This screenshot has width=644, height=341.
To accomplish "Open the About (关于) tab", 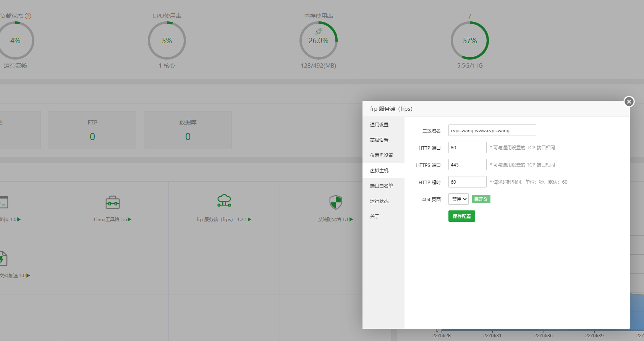I will click(x=375, y=217).
